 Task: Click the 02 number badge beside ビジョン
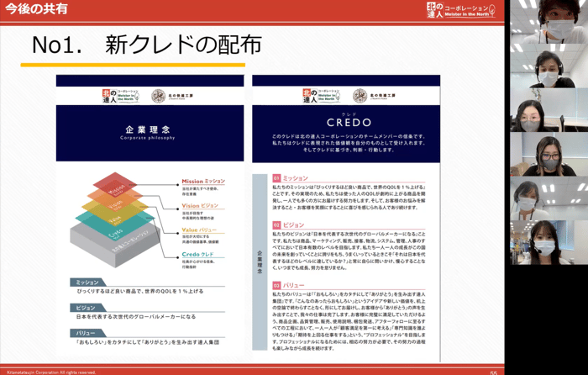276,224
